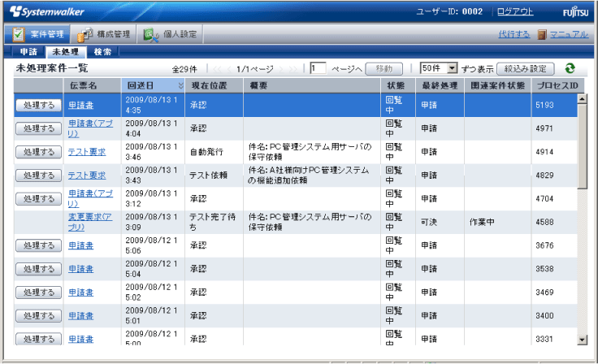Click the scrollbar up arrow
Viewport: 598px width, 364px height.
(582, 99)
